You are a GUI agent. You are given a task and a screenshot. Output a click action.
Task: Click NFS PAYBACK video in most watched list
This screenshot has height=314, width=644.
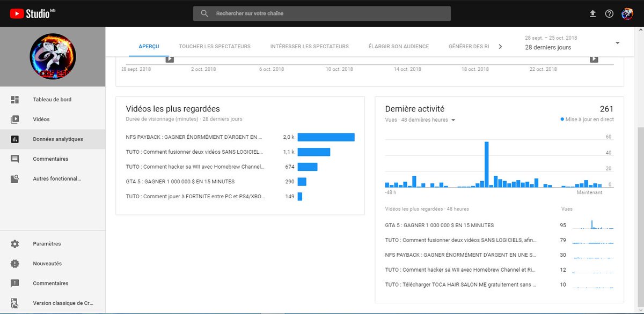[x=194, y=137]
